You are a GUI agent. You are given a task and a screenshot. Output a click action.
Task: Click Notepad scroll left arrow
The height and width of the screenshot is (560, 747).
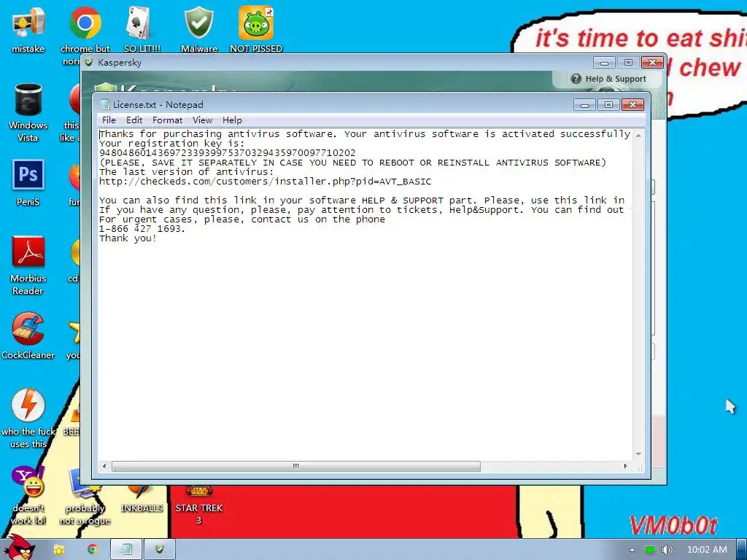click(x=104, y=466)
